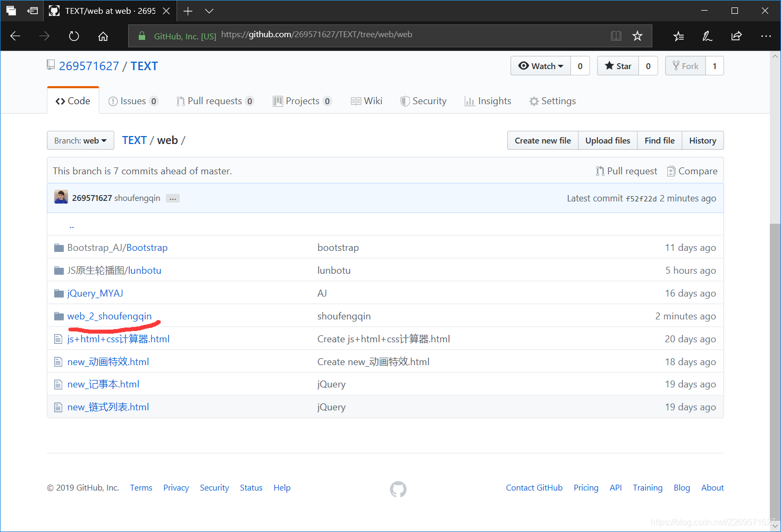
Task: Go to the Wiki tab
Action: click(x=366, y=101)
